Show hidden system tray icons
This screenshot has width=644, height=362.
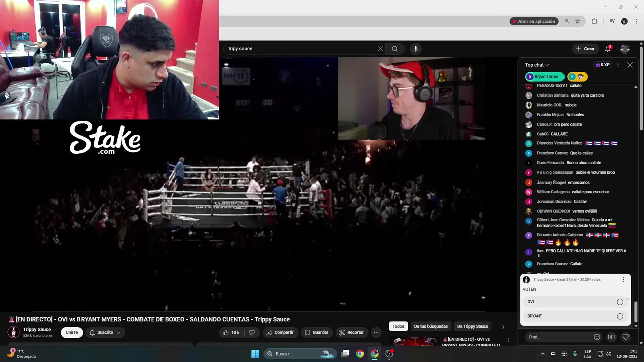pos(542,354)
